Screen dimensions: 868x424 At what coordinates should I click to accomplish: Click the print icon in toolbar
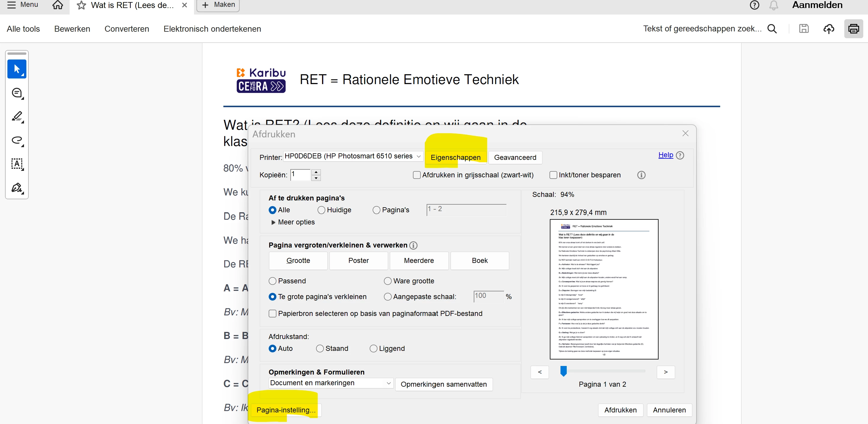click(x=853, y=29)
